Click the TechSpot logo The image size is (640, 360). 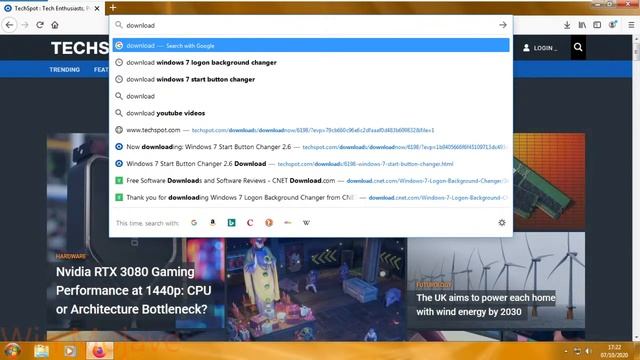click(x=80, y=48)
